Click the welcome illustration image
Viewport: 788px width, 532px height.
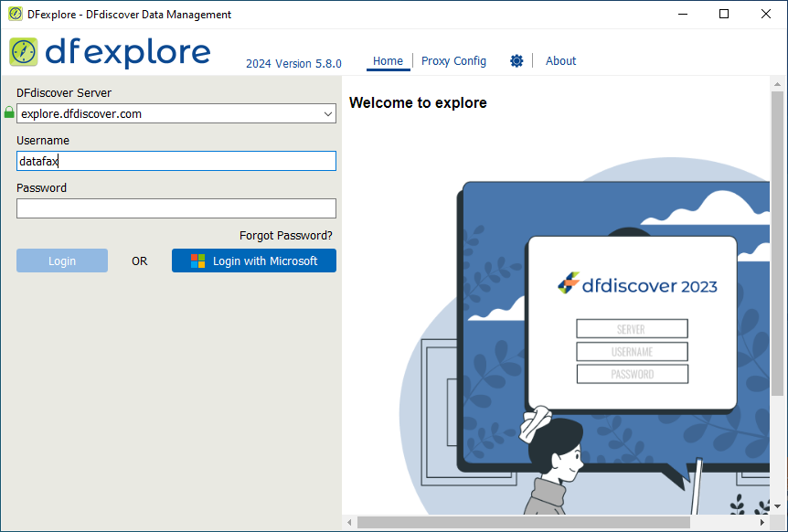pos(584,335)
